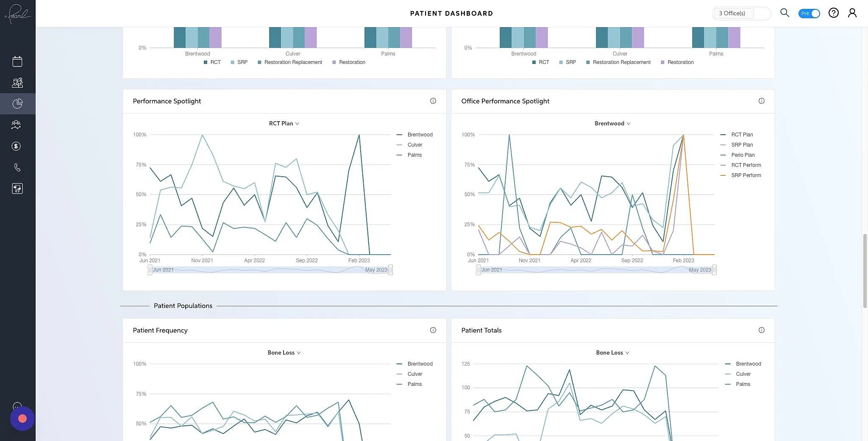Open the RCT Plan metric dropdown
The width and height of the screenshot is (868, 441).
click(284, 123)
